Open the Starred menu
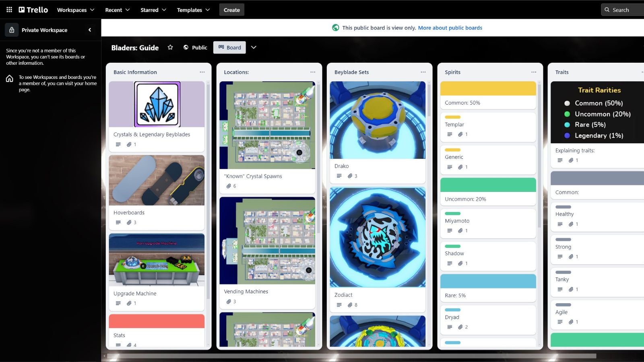The width and height of the screenshot is (644, 362). 153,10
